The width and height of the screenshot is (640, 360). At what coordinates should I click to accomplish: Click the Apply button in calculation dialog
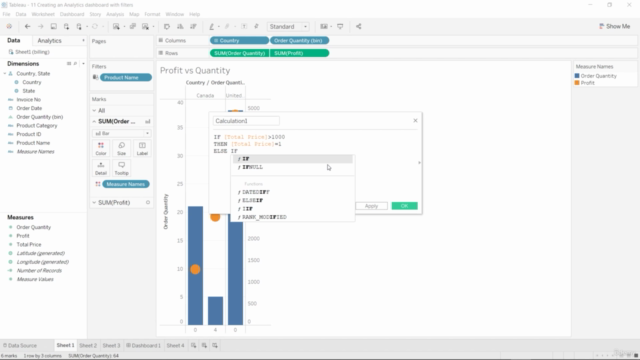(x=371, y=206)
